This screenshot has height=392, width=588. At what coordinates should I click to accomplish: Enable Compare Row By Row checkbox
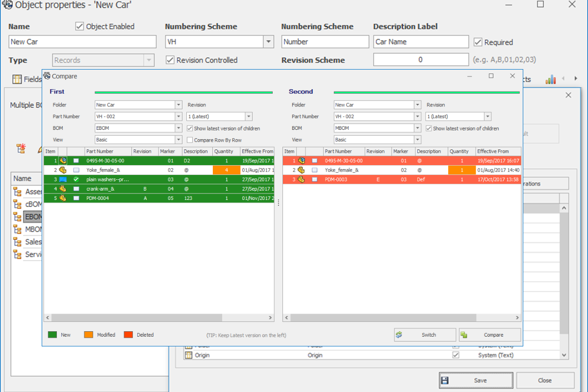point(190,140)
